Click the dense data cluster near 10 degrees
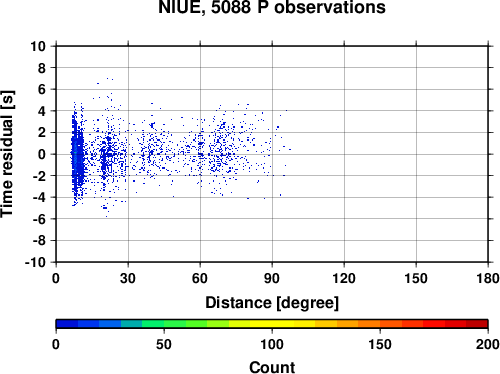500x374 pixels. tap(77, 154)
